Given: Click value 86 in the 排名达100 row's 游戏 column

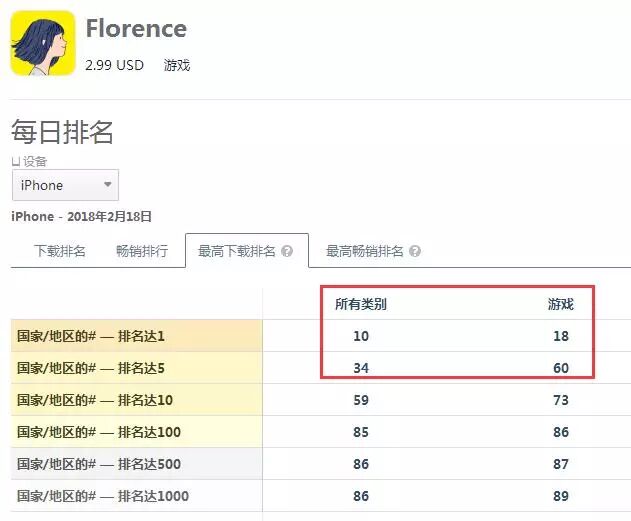Looking at the screenshot, I should coord(561,432).
